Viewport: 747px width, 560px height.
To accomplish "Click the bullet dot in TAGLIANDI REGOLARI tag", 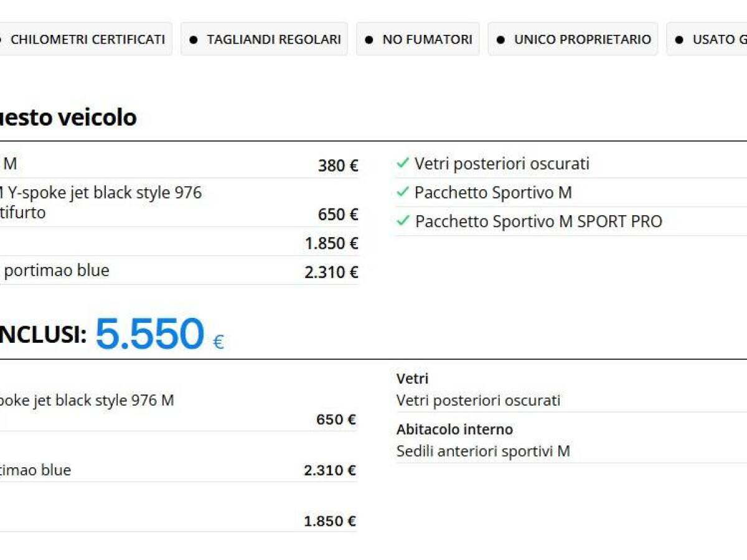I will click(x=193, y=39).
